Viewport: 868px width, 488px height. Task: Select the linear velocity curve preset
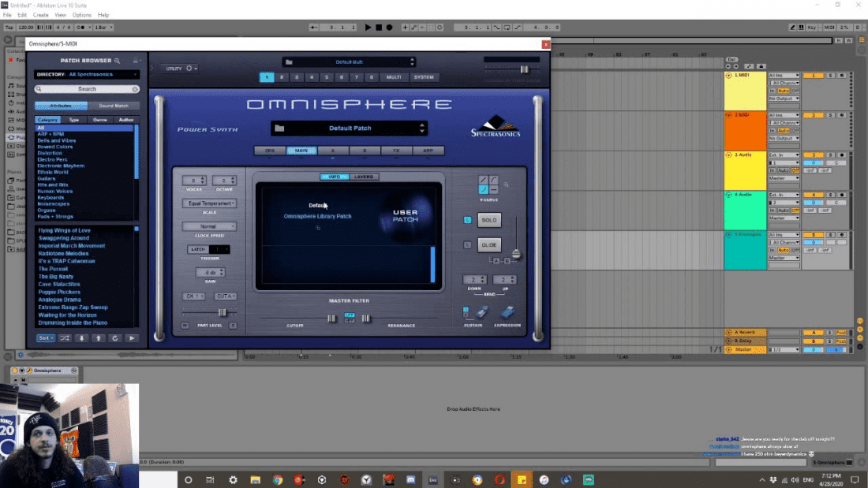pos(483,181)
